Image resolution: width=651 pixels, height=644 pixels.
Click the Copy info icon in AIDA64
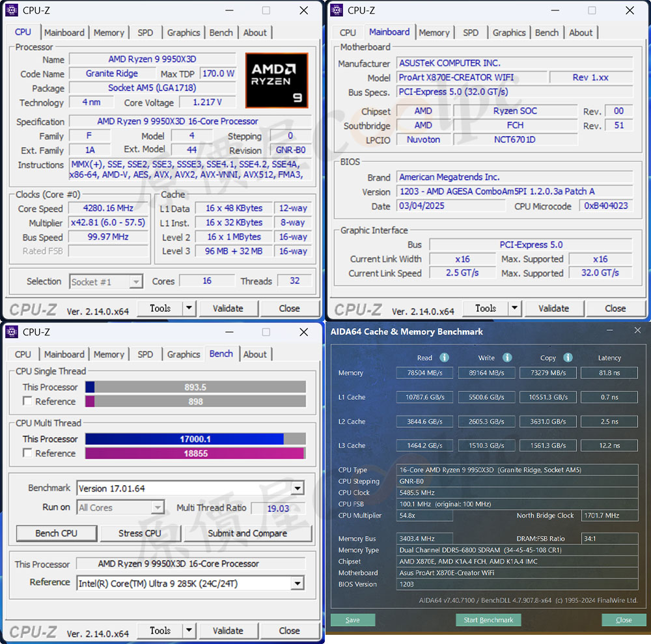tap(568, 357)
